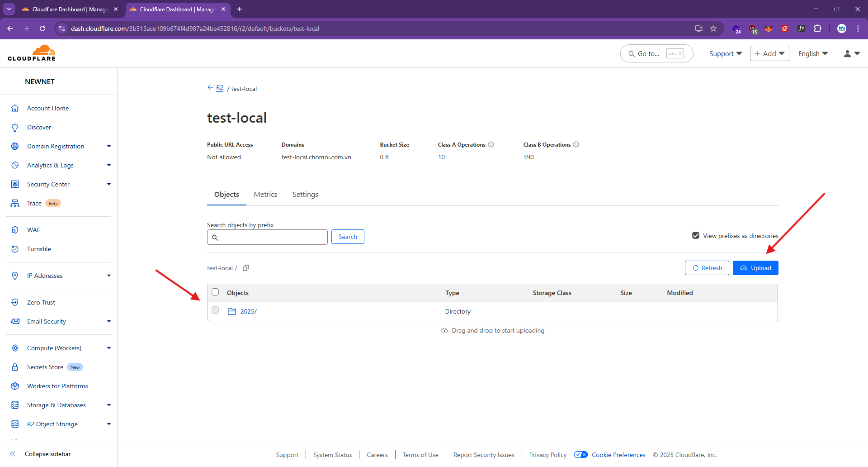Open the Terms of Use footer link
Screen dimensions: 868x467
(x=420, y=455)
